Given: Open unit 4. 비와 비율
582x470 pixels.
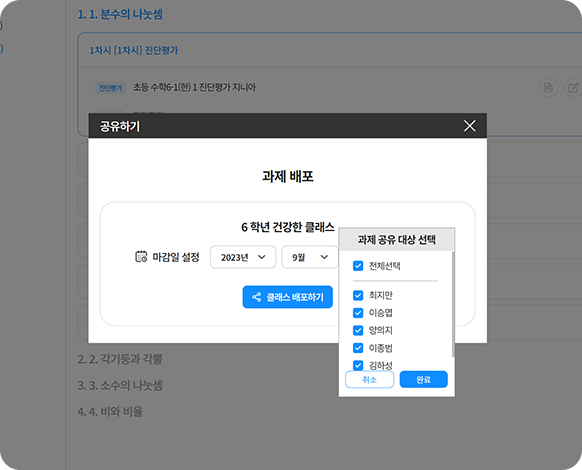Looking at the screenshot, I should [x=110, y=411].
